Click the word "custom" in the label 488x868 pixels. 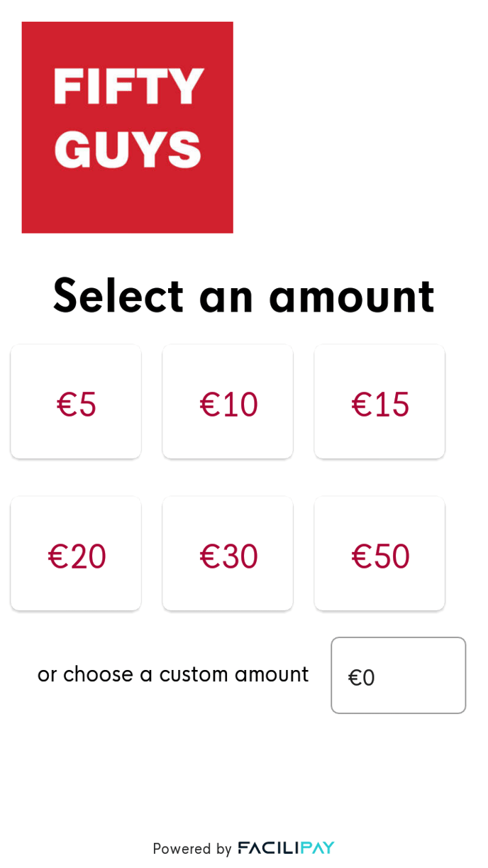coord(194,674)
